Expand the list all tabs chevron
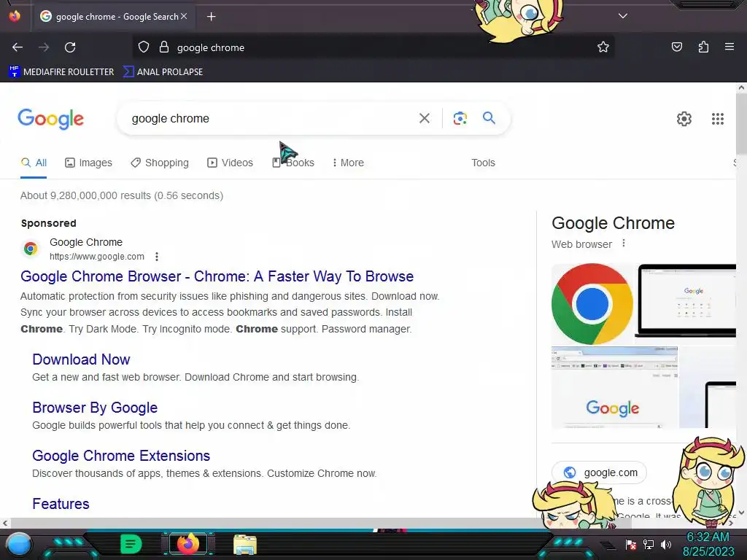The height and width of the screenshot is (560, 747). [623, 16]
